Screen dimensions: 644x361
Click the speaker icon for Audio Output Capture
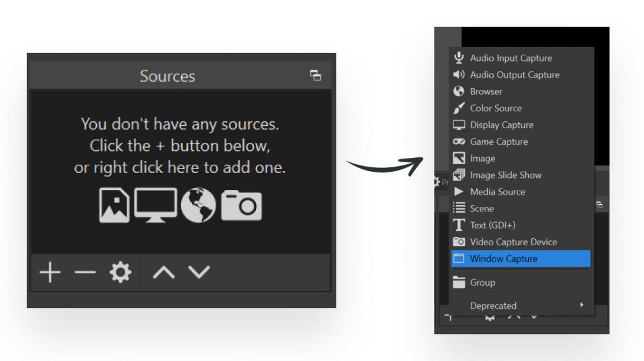point(458,75)
